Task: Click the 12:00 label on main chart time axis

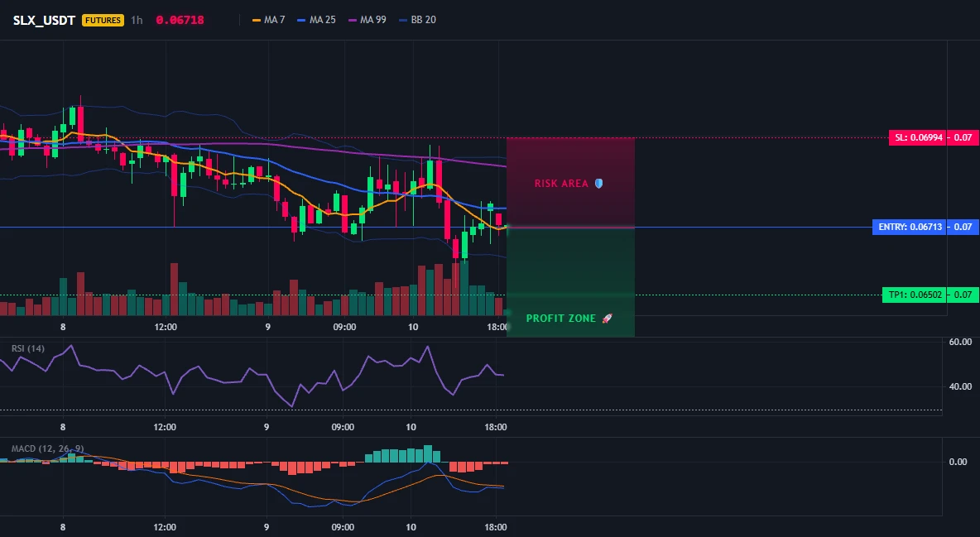Action: pyautogui.click(x=166, y=327)
